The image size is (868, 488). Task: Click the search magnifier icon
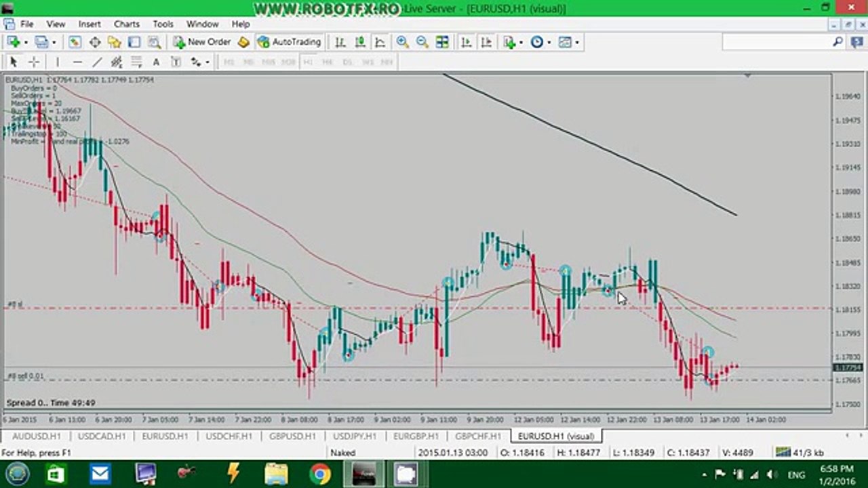point(837,42)
